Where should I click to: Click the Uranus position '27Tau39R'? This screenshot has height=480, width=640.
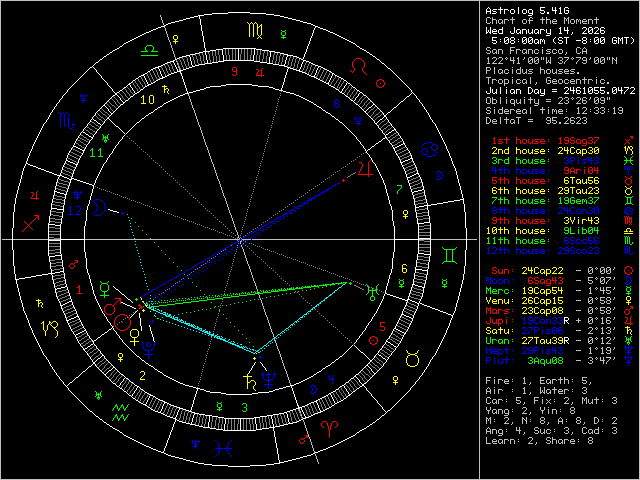(545, 341)
